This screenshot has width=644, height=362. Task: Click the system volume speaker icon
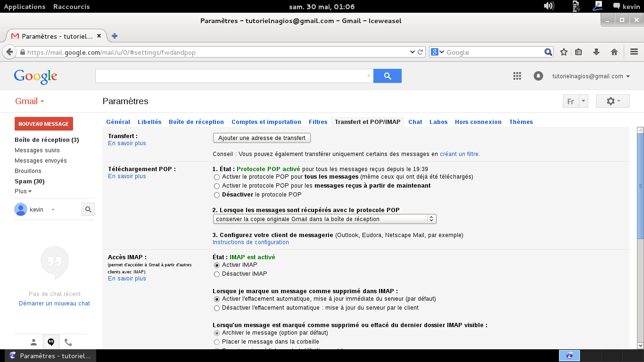pos(548,6)
